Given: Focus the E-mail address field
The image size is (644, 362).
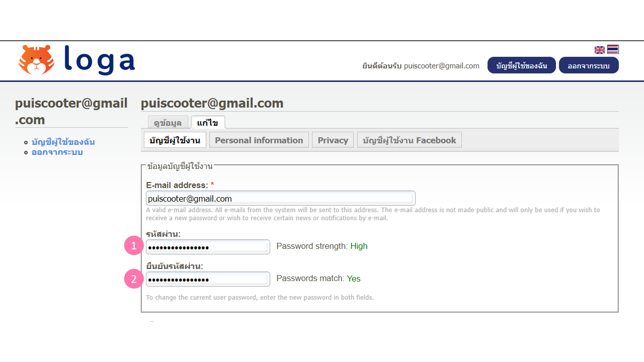Looking at the screenshot, I should pos(280,198).
